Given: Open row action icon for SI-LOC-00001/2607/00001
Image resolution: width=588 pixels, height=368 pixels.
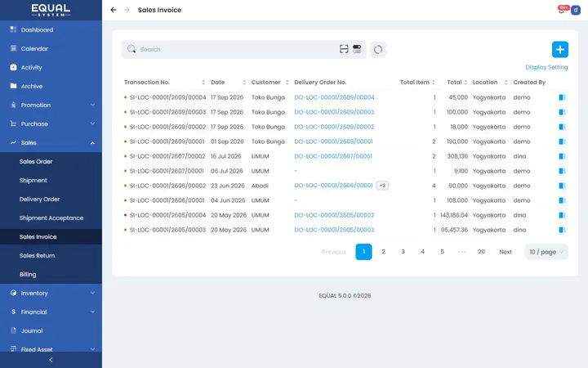Looking at the screenshot, I should point(562,171).
